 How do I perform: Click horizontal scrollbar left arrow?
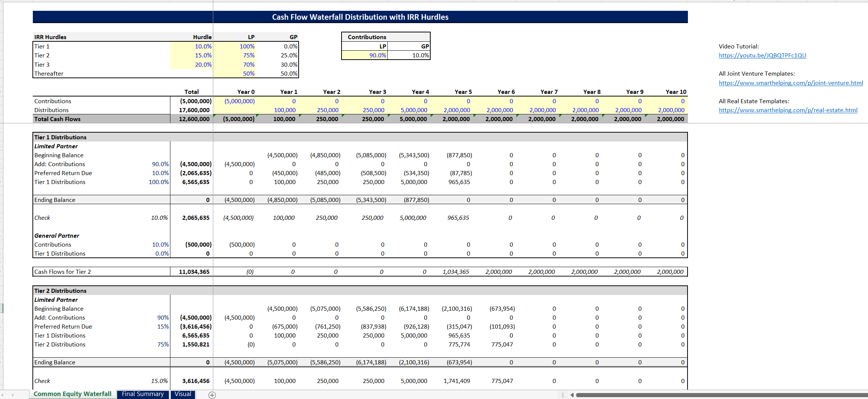click(572, 395)
